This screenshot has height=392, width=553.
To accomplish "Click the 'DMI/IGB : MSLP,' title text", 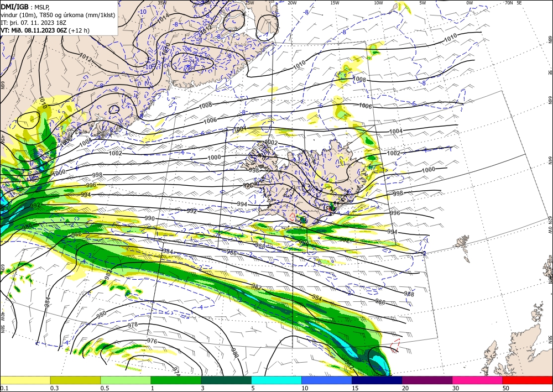I will pos(25,7).
